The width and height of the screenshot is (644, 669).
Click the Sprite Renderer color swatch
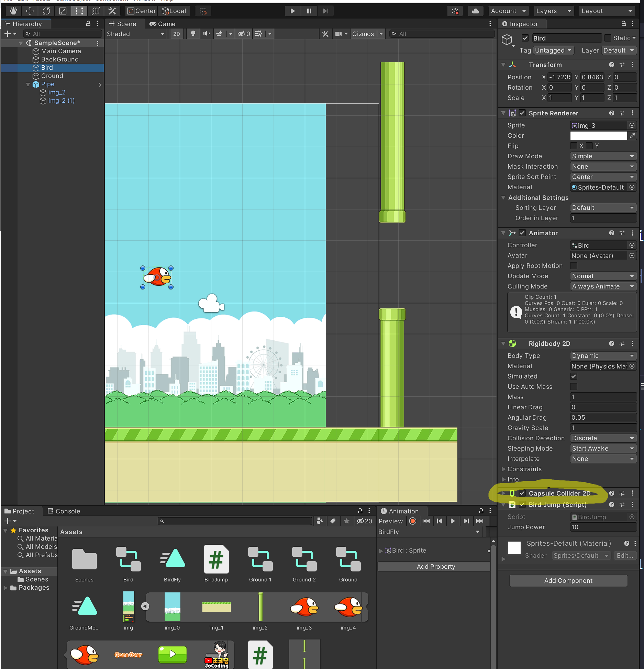(x=598, y=136)
